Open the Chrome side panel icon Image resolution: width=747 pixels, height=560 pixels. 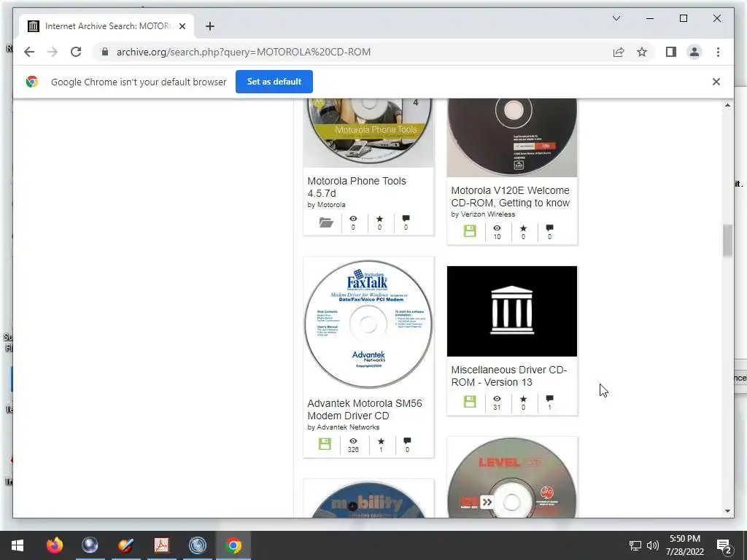[x=671, y=52]
